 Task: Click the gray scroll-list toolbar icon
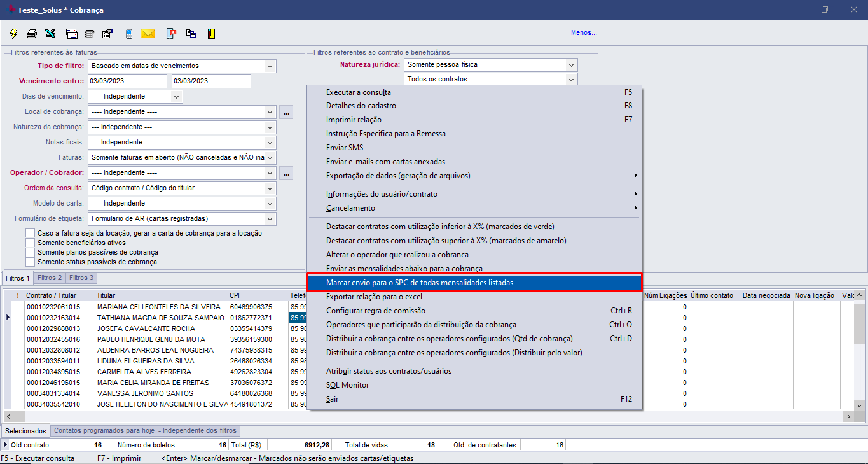tap(89, 34)
